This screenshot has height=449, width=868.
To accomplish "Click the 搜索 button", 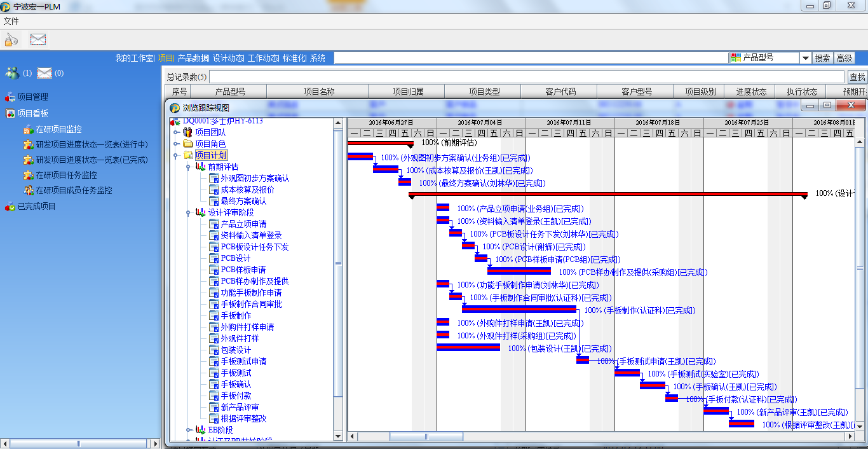I will click(822, 58).
